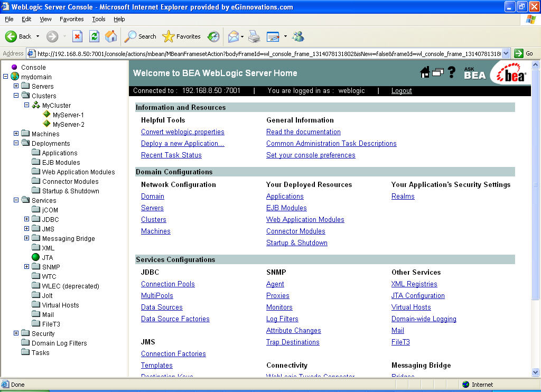
Task: Click the Print toolbar icon
Action: (254, 36)
